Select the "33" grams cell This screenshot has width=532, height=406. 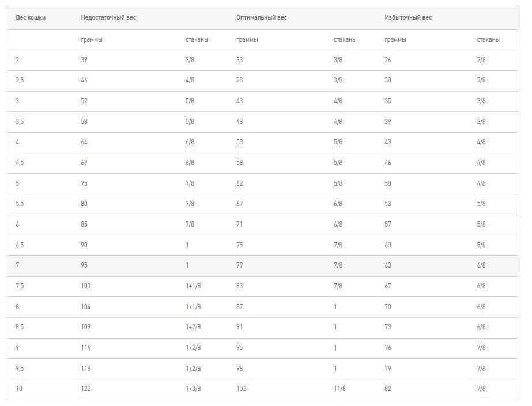click(240, 60)
